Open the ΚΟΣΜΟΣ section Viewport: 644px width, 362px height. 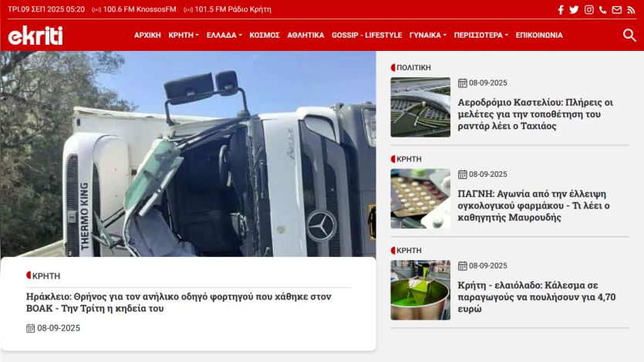265,36
